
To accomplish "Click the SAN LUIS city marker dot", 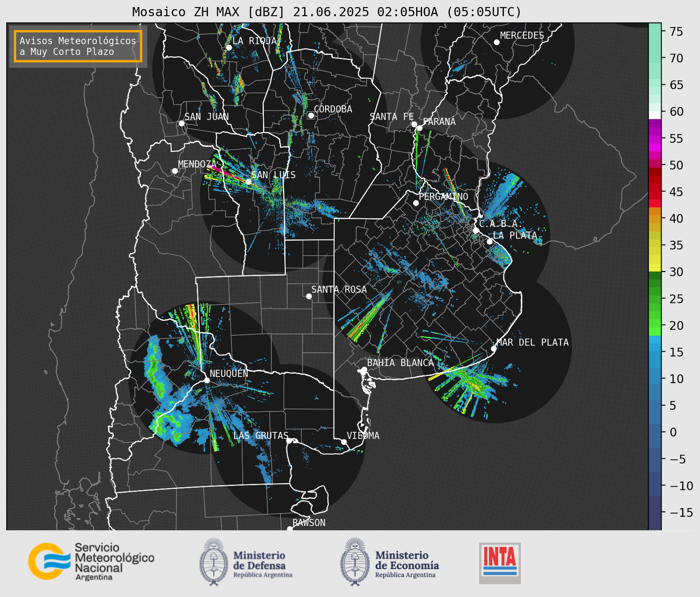I will pos(249,181).
